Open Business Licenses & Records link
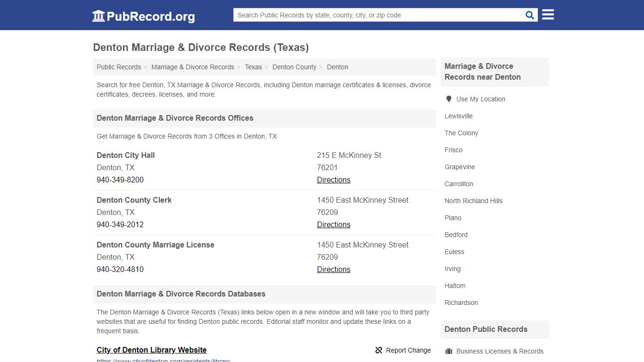Screen dimensions: 644x362 500,351
